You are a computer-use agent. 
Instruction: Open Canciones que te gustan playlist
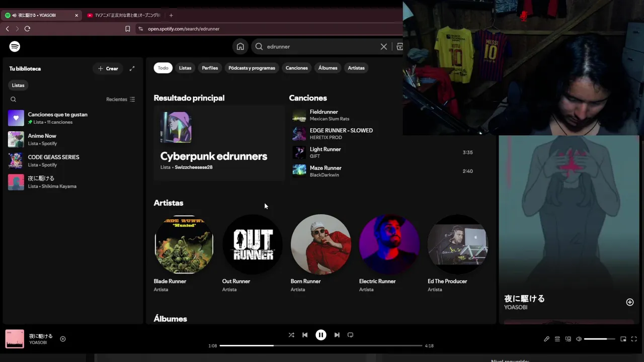coord(72,118)
